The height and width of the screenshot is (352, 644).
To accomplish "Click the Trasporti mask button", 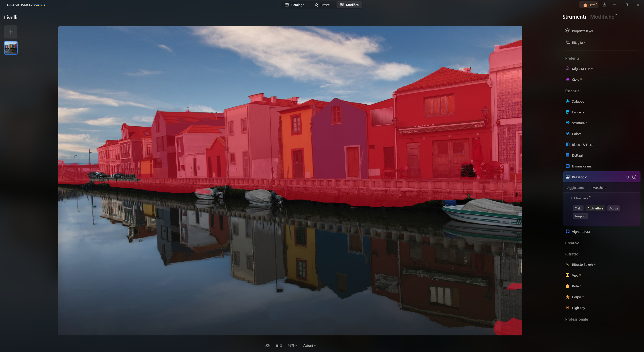I will [x=580, y=216].
